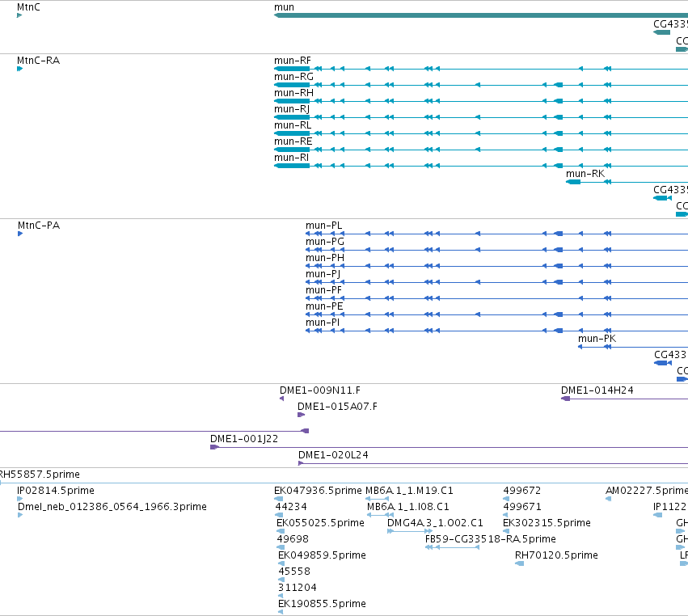Click the EK049859.5prime EST label

coord(322,555)
